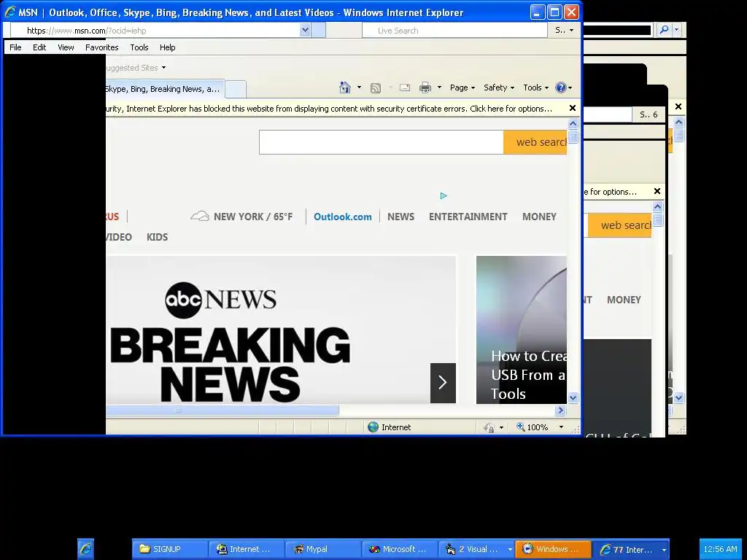Open the RSS feeds icon

pos(376,88)
